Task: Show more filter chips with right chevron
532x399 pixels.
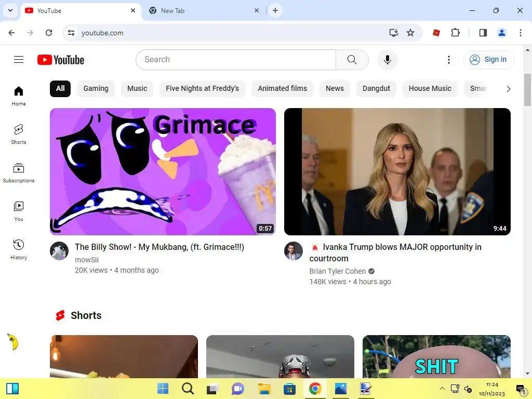Action: [x=508, y=89]
